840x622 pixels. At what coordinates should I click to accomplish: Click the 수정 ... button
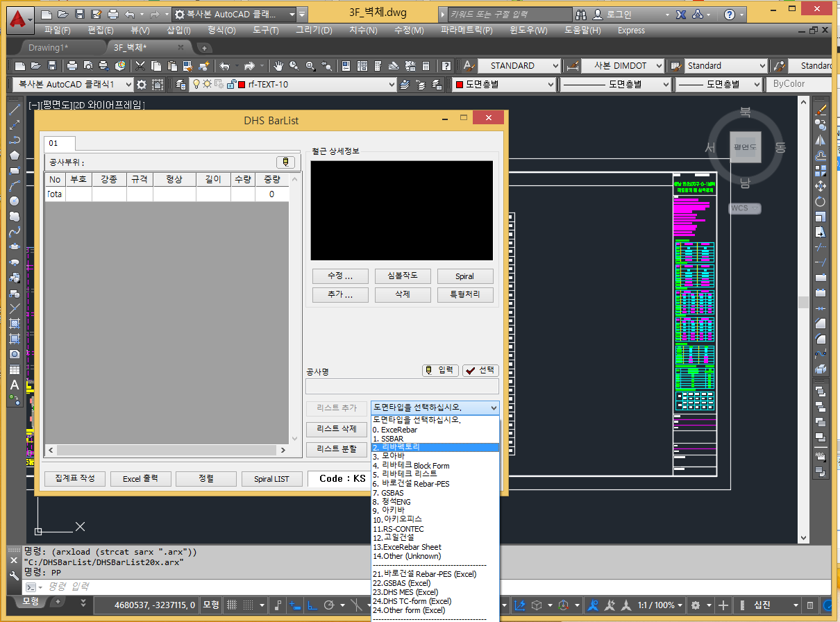click(x=340, y=276)
